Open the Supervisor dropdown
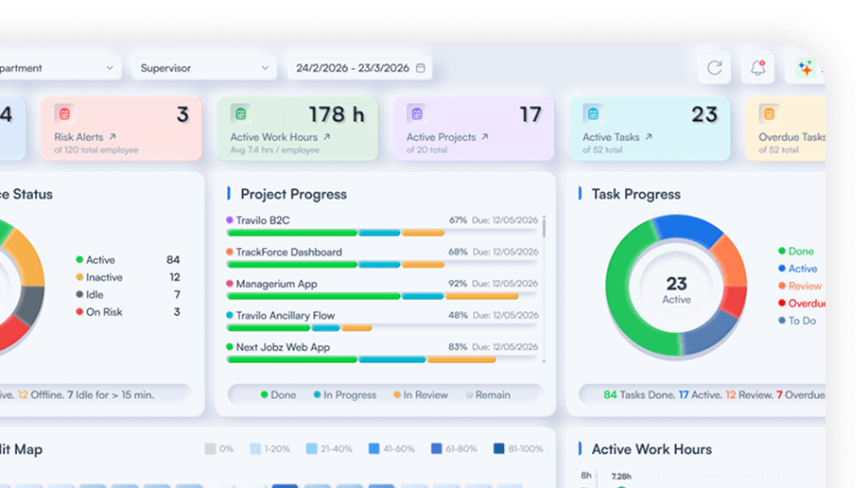Image resolution: width=868 pixels, height=488 pixels. [204, 68]
